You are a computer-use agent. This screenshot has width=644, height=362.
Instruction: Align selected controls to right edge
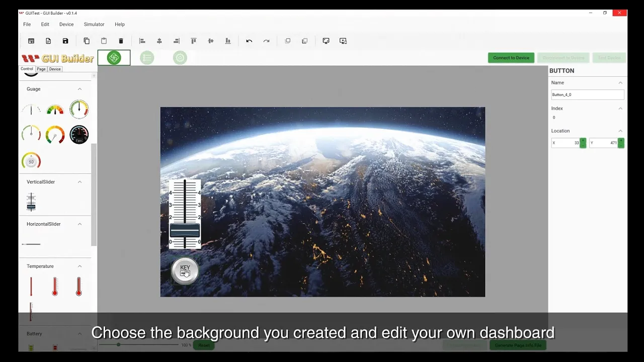coord(177,41)
